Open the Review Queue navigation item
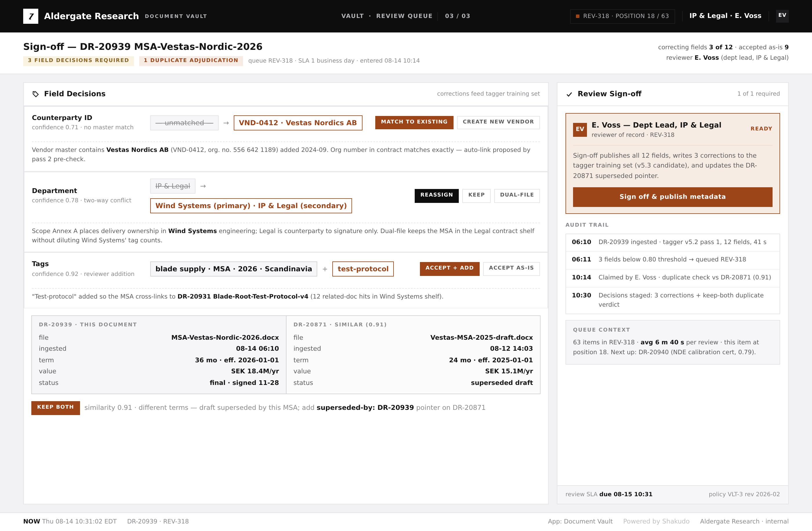 coord(404,16)
